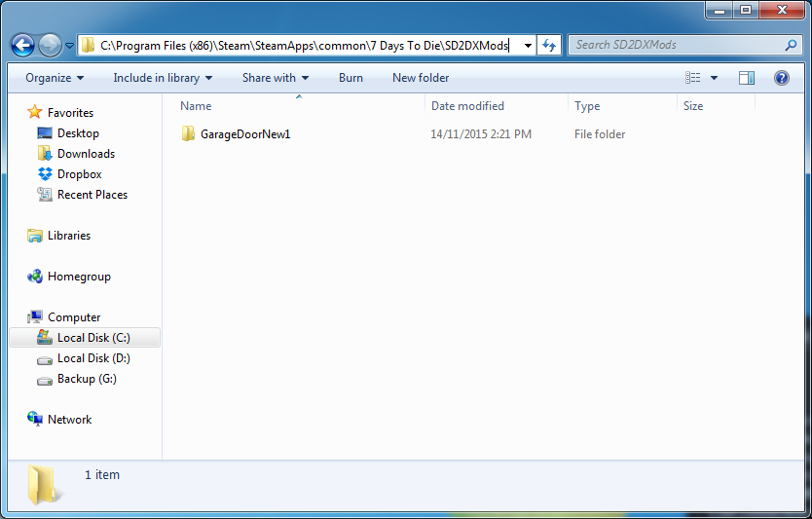The height and width of the screenshot is (519, 812).
Task: Click the Libraries folder icon
Action: click(35, 236)
